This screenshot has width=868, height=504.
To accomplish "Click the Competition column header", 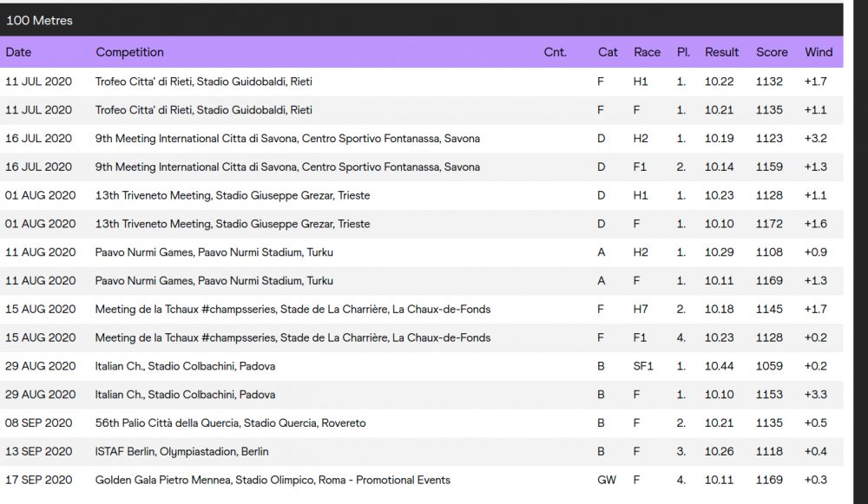I will [129, 52].
